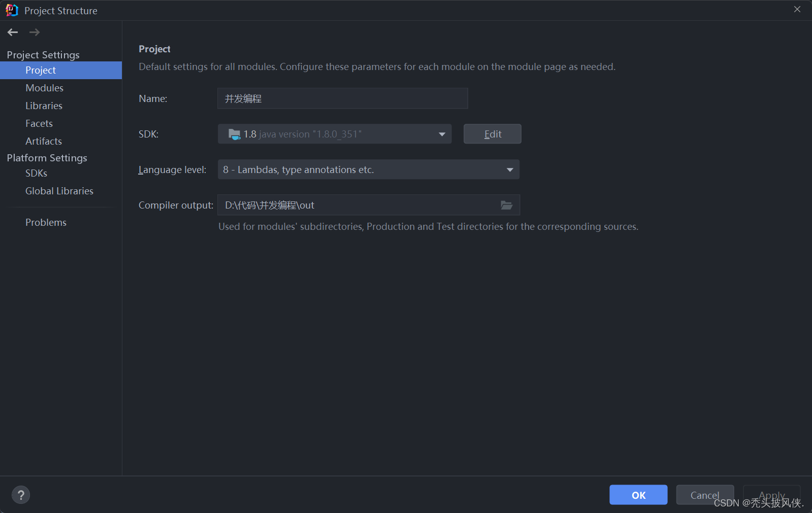
Task: Click the Edit SDK button
Action: 493,134
